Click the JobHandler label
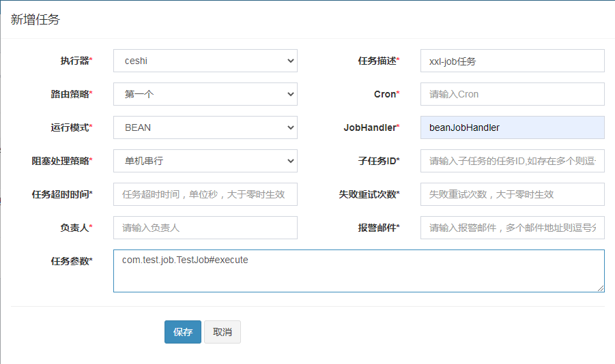 [371, 127]
